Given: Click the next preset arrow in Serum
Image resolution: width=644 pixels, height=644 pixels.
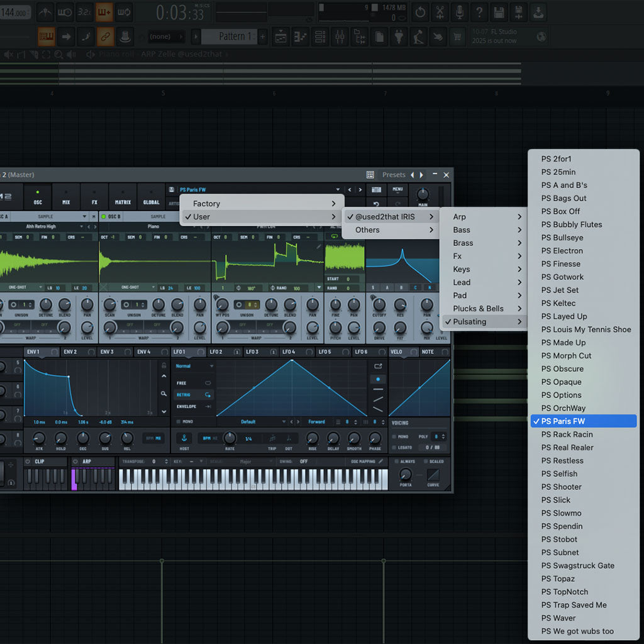Looking at the screenshot, I should click(x=360, y=190).
